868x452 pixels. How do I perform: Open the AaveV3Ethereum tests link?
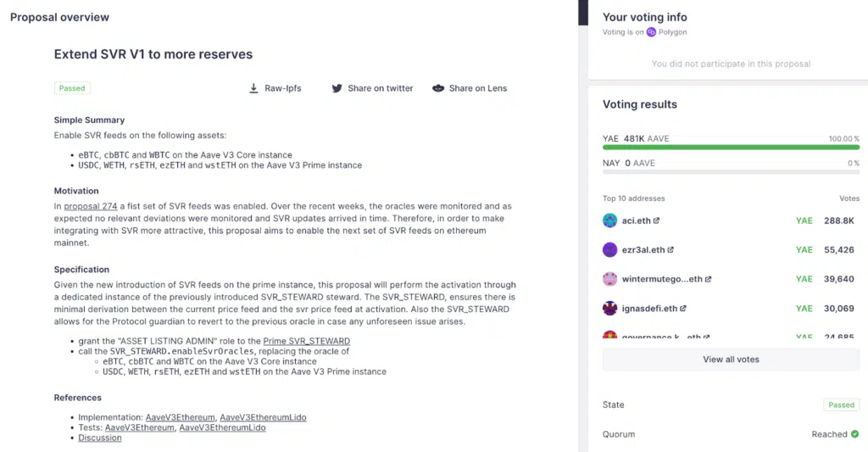(x=140, y=427)
